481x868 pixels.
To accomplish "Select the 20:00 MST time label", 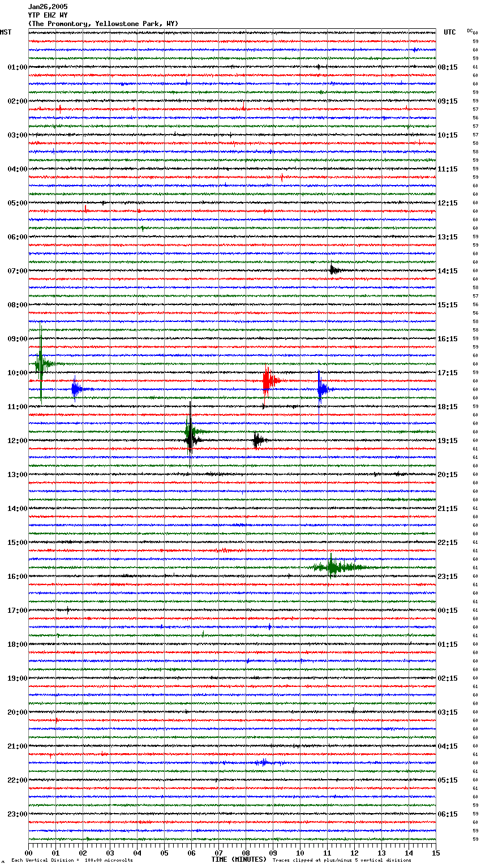I will [18, 712].
